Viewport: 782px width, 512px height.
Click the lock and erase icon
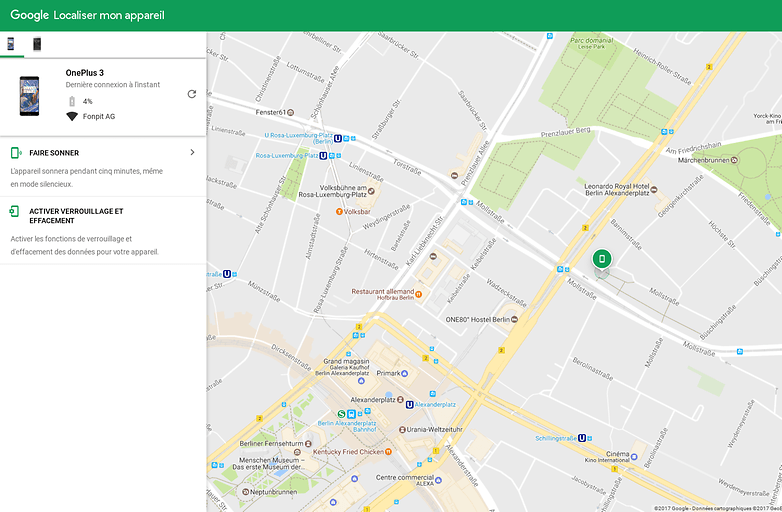pyautogui.click(x=14, y=211)
